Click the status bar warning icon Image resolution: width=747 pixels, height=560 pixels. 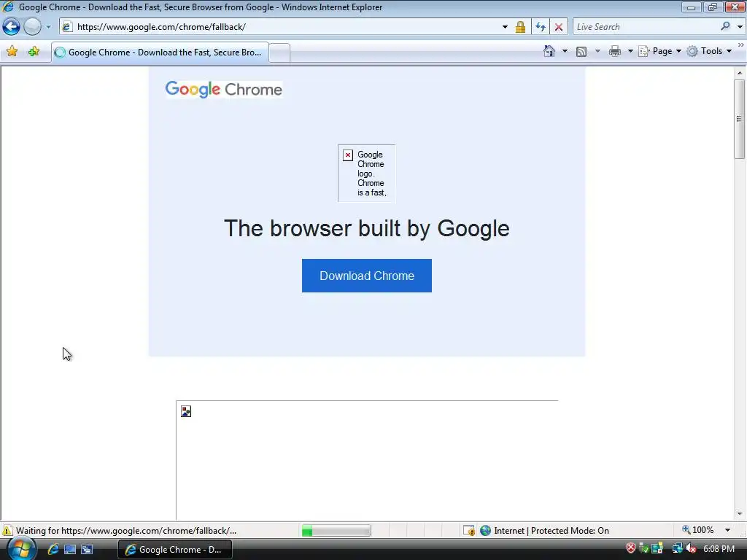tap(7, 531)
